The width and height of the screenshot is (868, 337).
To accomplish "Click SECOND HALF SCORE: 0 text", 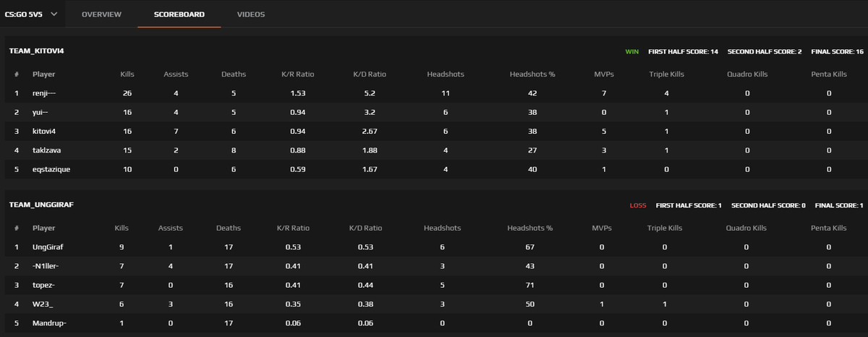I will coord(768,205).
